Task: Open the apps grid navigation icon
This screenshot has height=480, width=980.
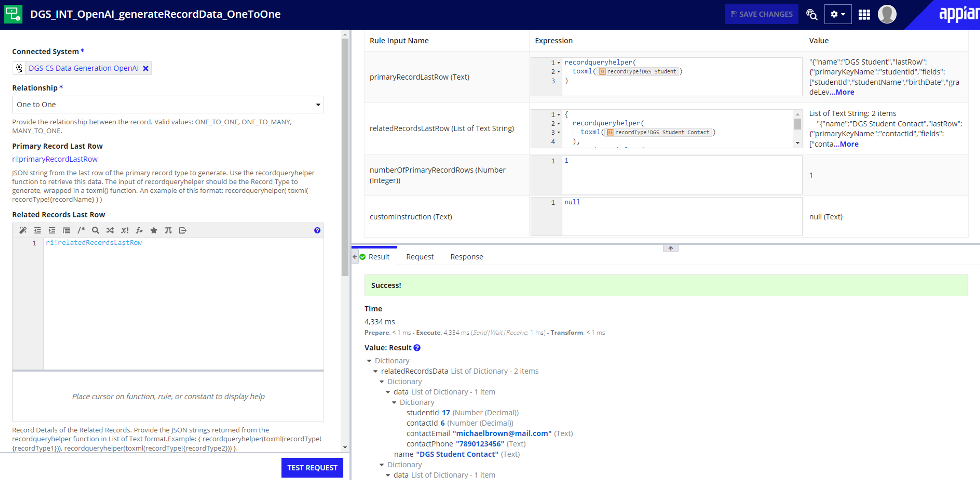Action: (864, 15)
